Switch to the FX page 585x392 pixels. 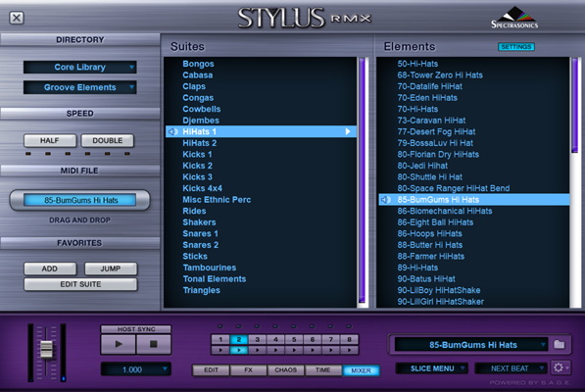[x=249, y=370]
